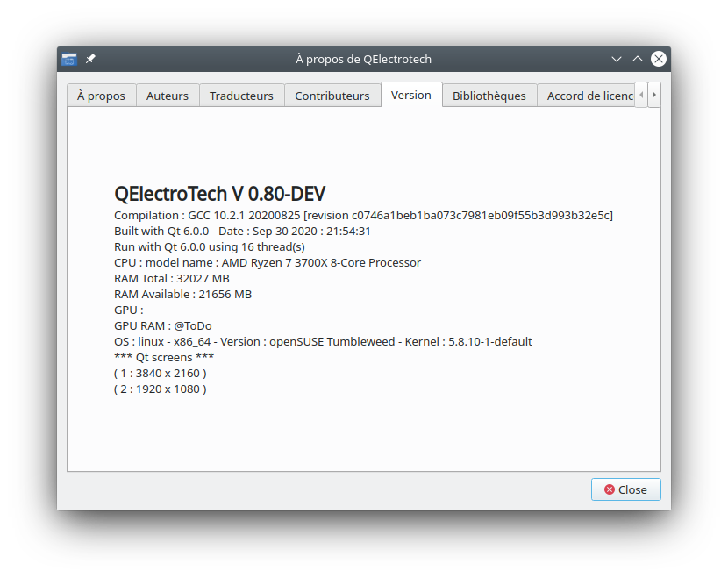Expand window actions with the down chevron
This screenshot has height=578, width=728.
pos(617,59)
